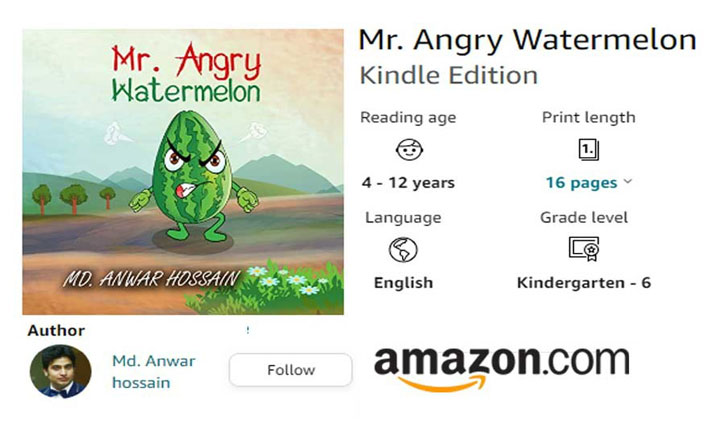Select the Kindle Edition text
The width and height of the screenshot is (725, 425).
click(x=449, y=75)
